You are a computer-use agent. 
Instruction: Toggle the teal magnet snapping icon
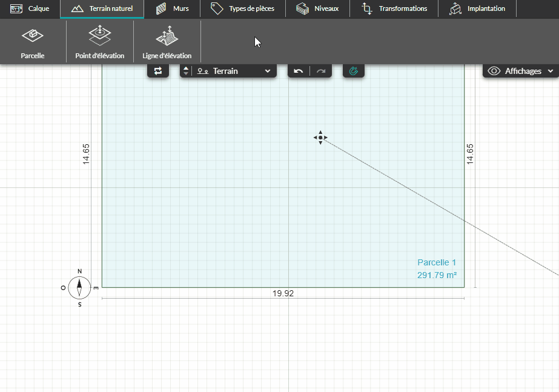pos(353,71)
